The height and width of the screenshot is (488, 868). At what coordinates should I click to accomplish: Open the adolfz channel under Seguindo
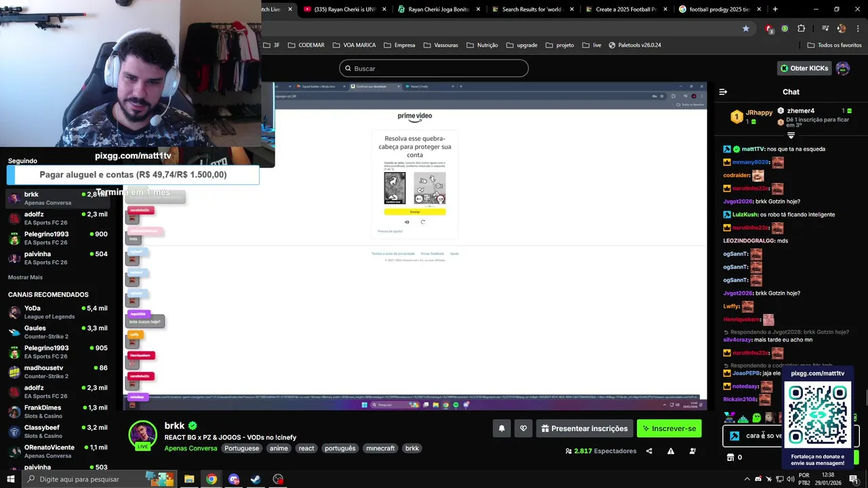(x=58, y=218)
